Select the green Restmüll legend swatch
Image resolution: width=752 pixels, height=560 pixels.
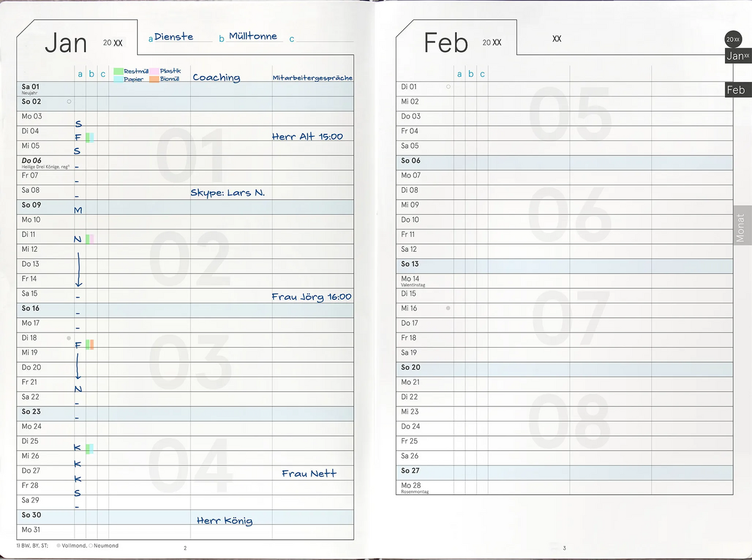(118, 71)
